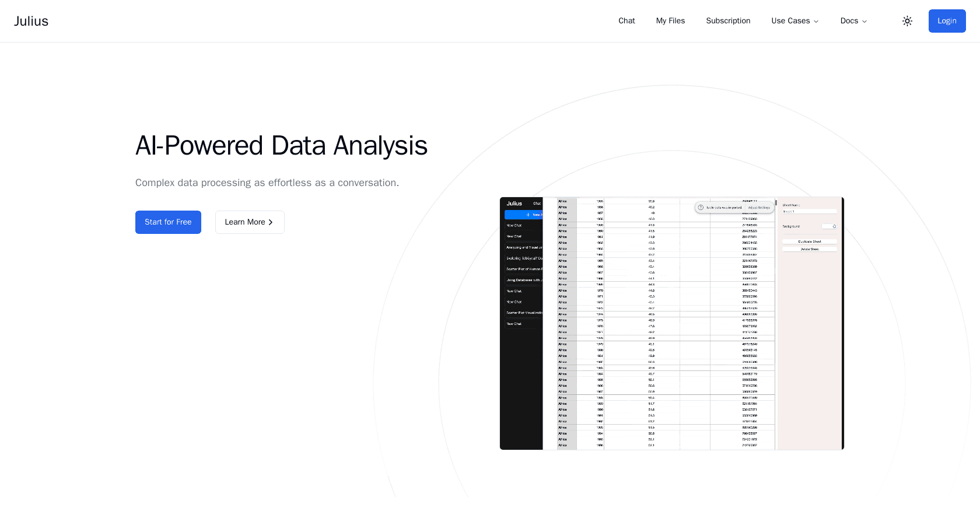Expand the Docs dropdown menu
980x511 pixels.
(x=853, y=21)
